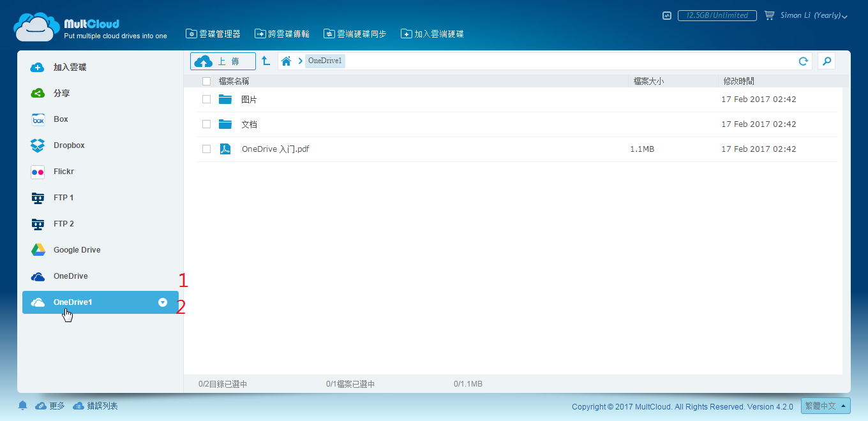Open the 繁體中文 language selector
Image resolution: width=868 pixels, height=421 pixels.
pyautogui.click(x=826, y=406)
